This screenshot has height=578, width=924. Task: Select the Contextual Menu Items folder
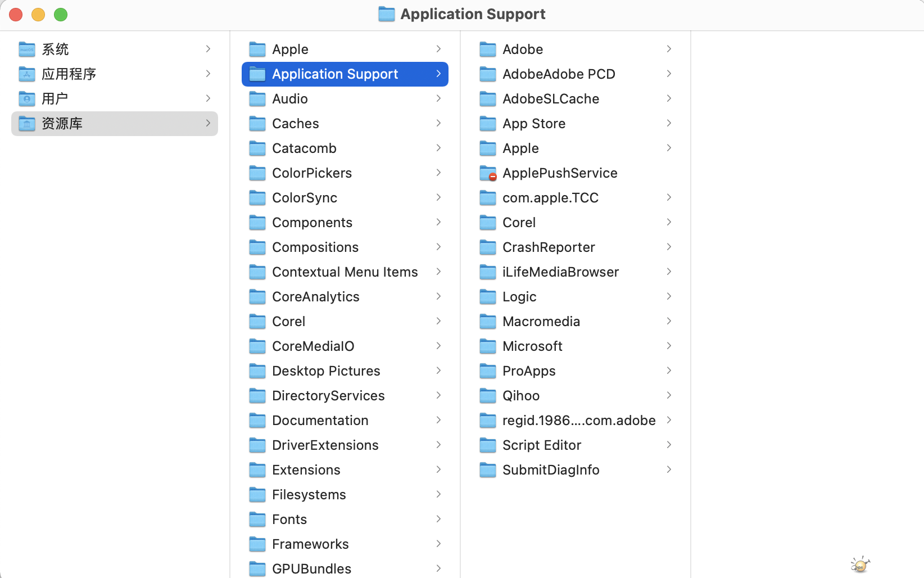tap(345, 272)
